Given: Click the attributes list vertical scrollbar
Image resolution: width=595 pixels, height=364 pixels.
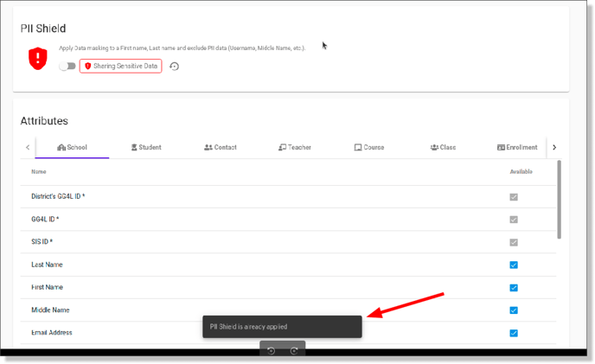Looking at the screenshot, I should pyautogui.click(x=559, y=200).
